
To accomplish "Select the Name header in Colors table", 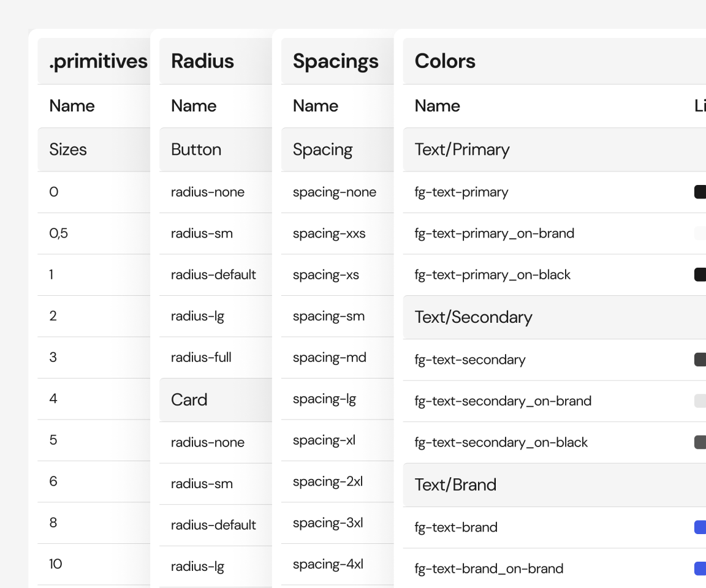I will (437, 106).
